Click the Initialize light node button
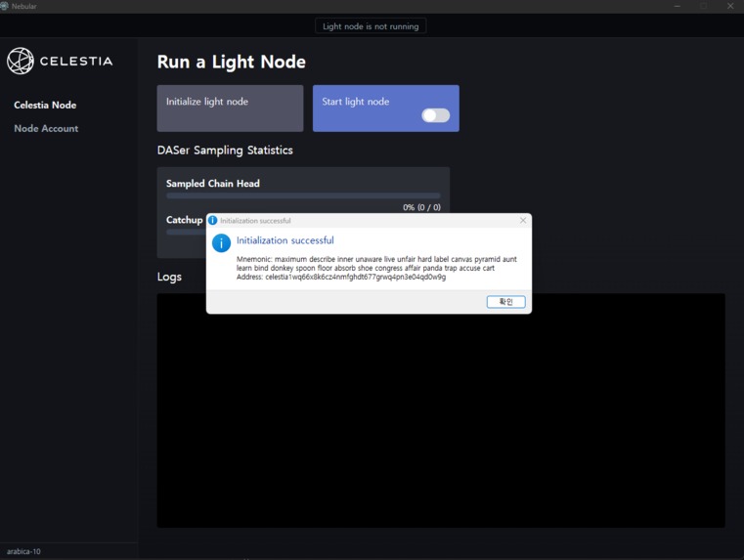The width and height of the screenshot is (744, 560). pos(230,108)
